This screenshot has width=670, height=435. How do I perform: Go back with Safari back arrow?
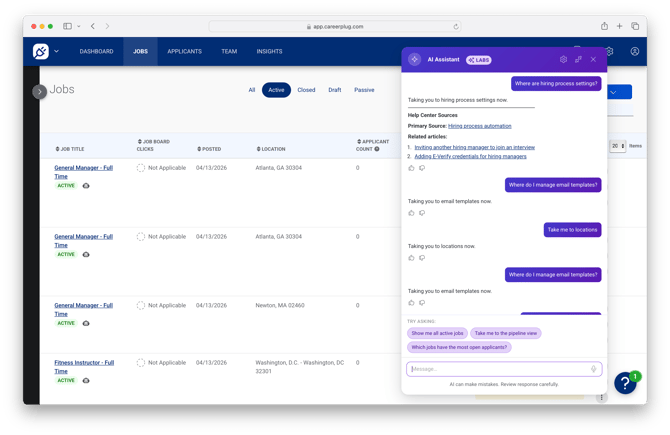[93, 26]
